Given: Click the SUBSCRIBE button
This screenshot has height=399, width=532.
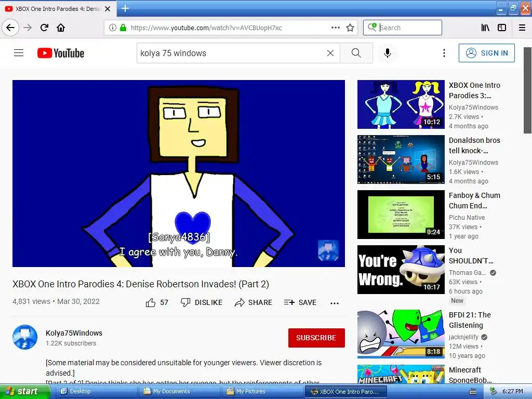Looking at the screenshot, I should [316, 338].
